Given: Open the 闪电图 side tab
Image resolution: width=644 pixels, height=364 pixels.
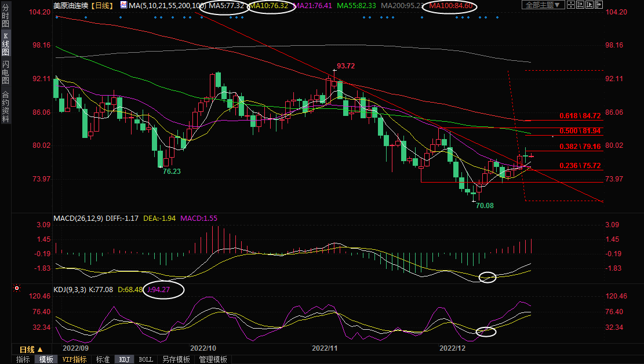Looking at the screenshot, I should pyautogui.click(x=6, y=72).
